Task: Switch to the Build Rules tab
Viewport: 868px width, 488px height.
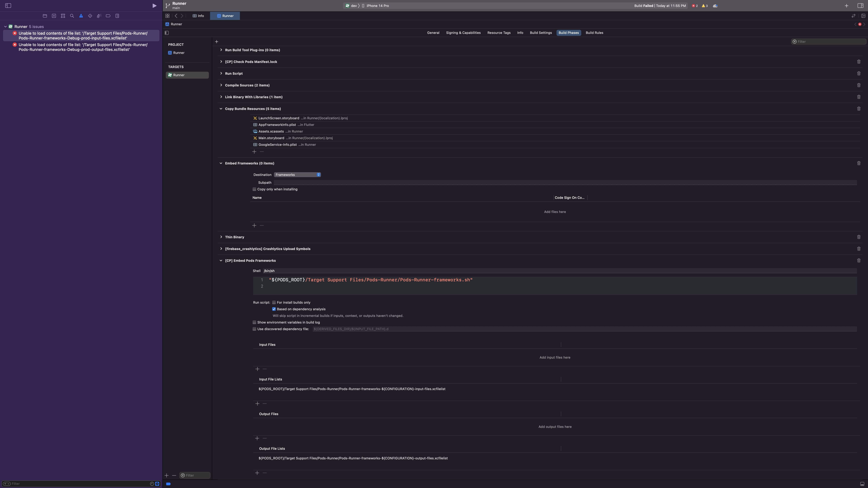Action: [x=594, y=33]
